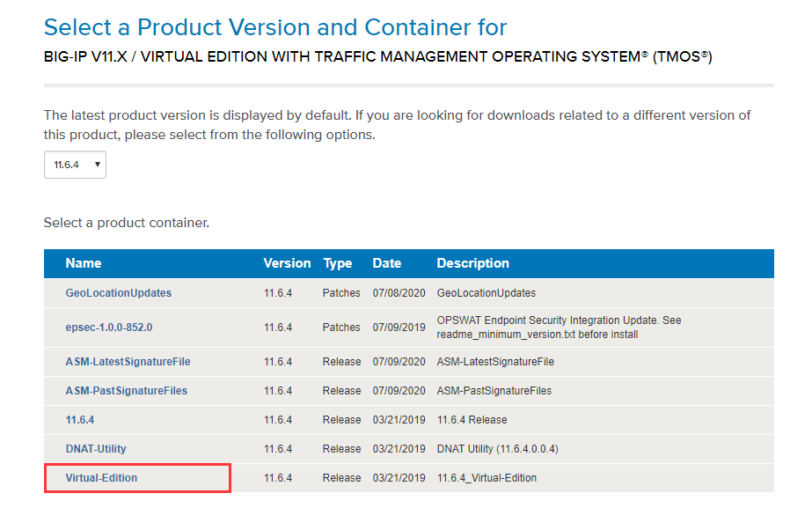The height and width of the screenshot is (508, 812).
Task: Click the 'Select a Product Version' heading
Action: tap(274, 27)
